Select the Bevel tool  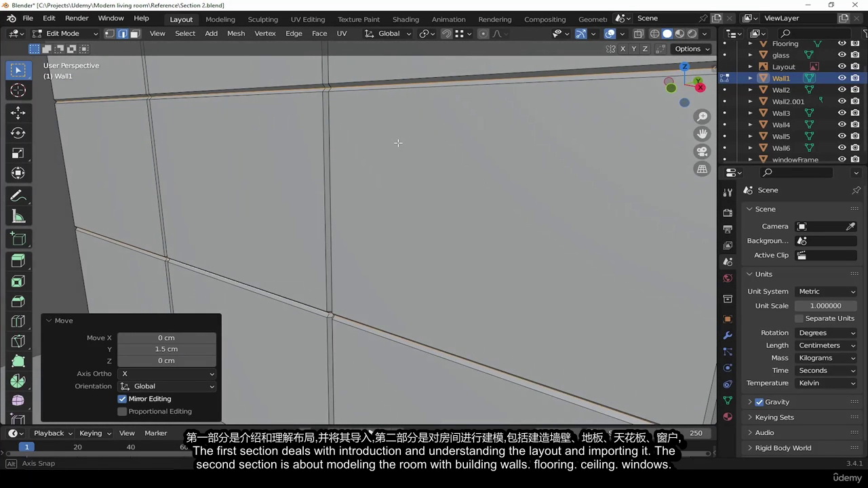coord(18,301)
